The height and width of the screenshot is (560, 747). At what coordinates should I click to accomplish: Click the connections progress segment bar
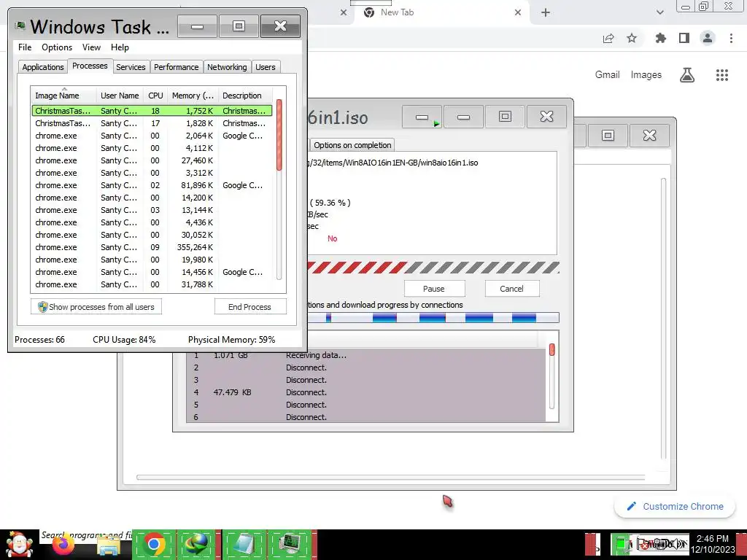click(x=433, y=318)
